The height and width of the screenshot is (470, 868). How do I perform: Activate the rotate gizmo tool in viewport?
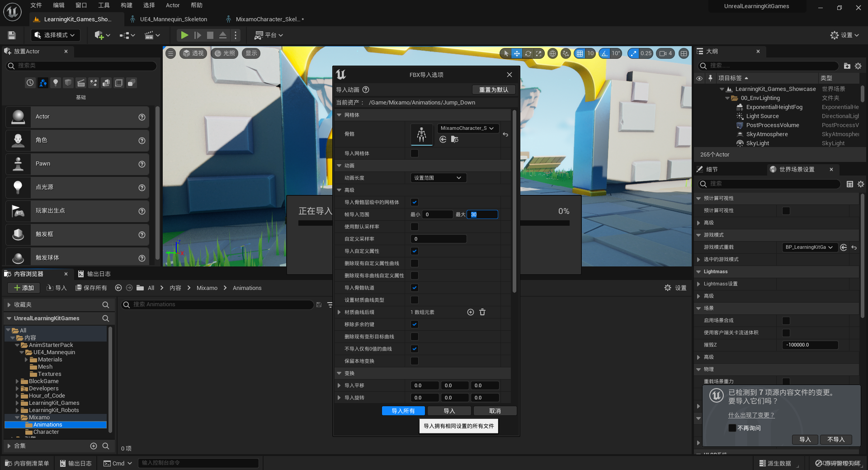(x=528, y=53)
